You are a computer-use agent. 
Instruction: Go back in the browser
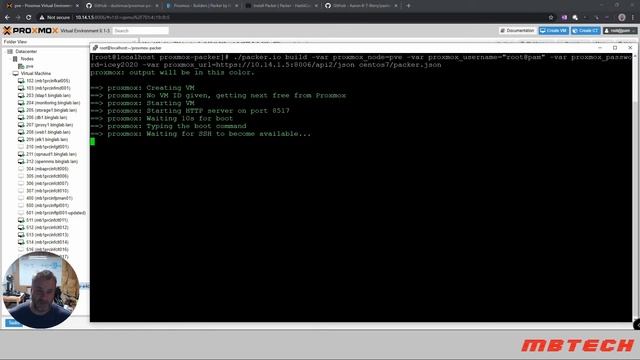click(x=7, y=18)
